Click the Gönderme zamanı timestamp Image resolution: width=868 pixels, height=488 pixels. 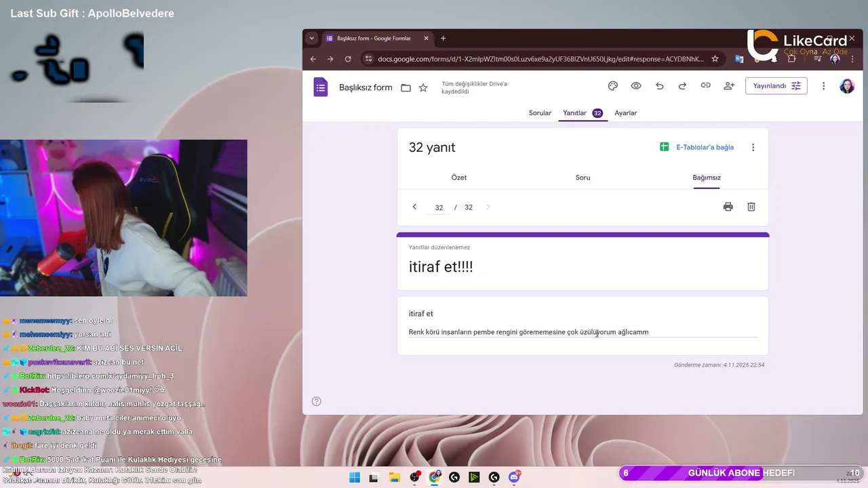[719, 365]
